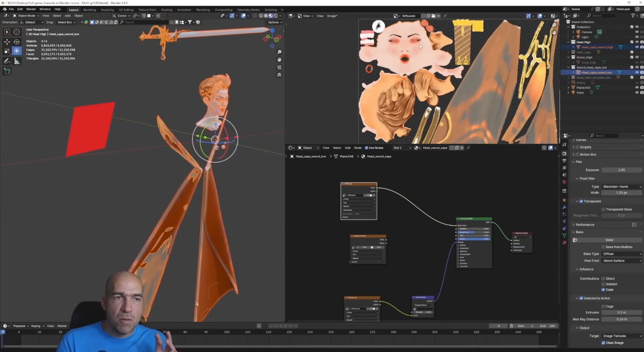Disable Selected to Active checkbox
This screenshot has height=352, width=644.
pos(581,298)
